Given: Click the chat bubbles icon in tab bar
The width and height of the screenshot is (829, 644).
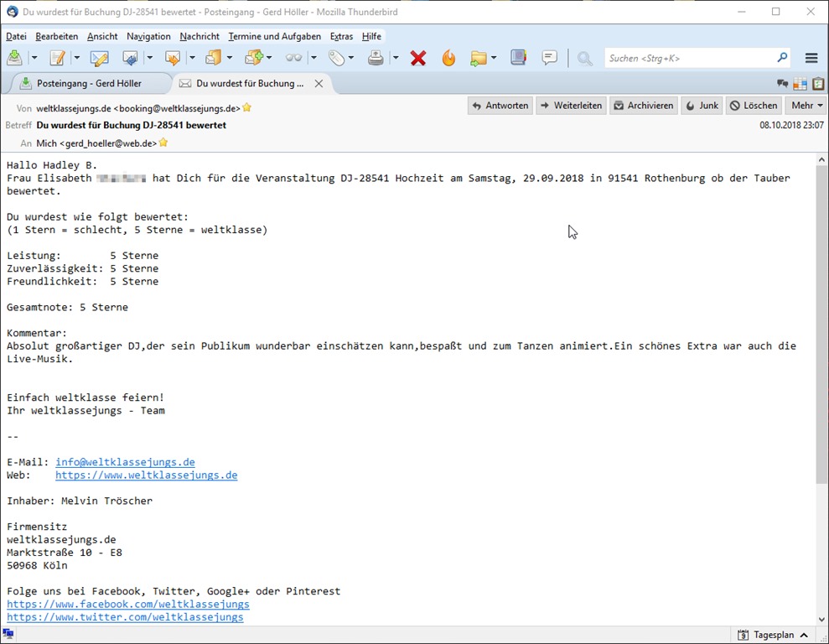Looking at the screenshot, I should [x=782, y=84].
